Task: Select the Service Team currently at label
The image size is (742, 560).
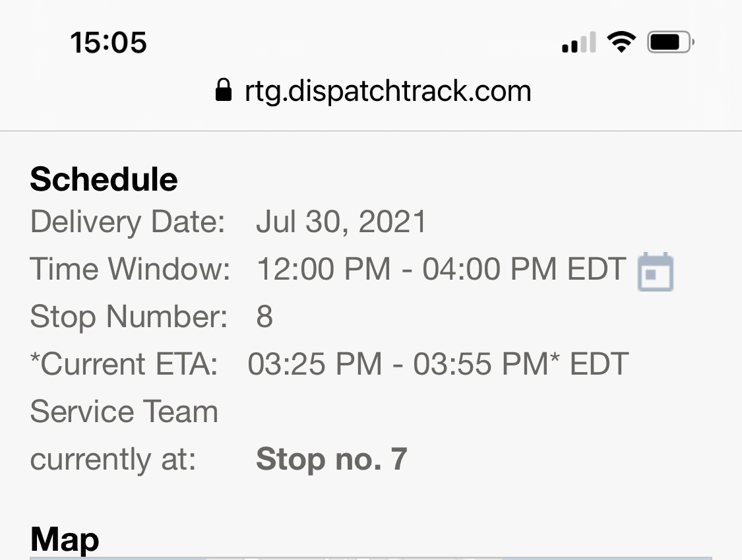Action: tap(124, 435)
